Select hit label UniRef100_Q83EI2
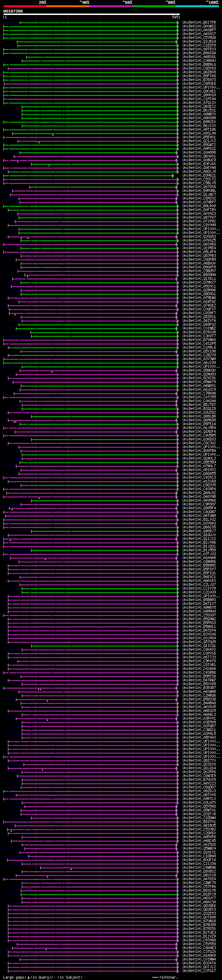The image size is (222, 980). tap(199, 106)
